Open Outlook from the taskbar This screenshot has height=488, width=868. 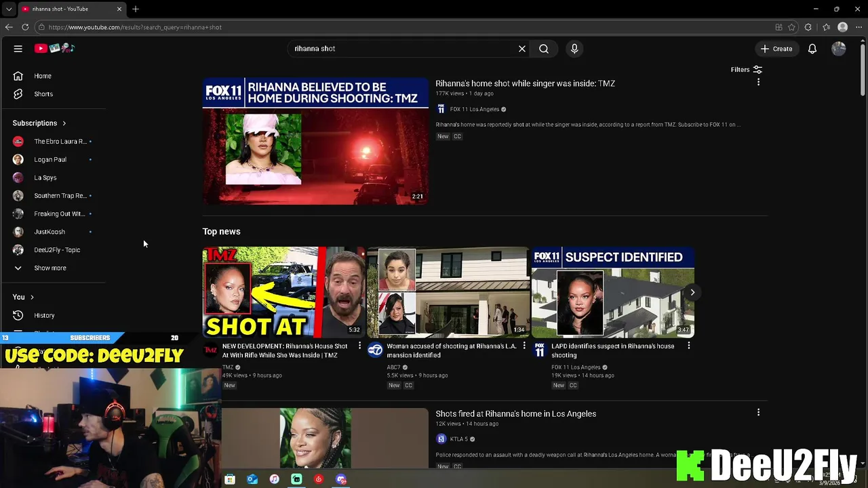pyautogui.click(x=252, y=479)
